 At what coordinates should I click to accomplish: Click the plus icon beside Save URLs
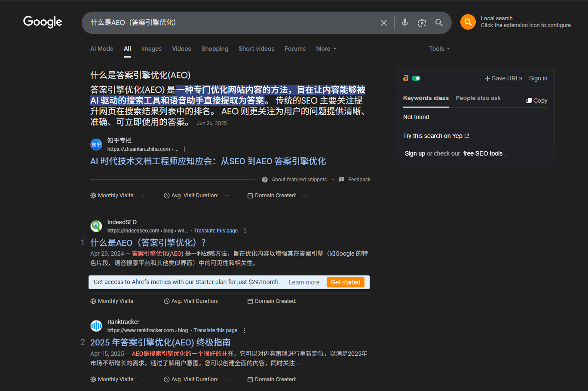point(487,78)
